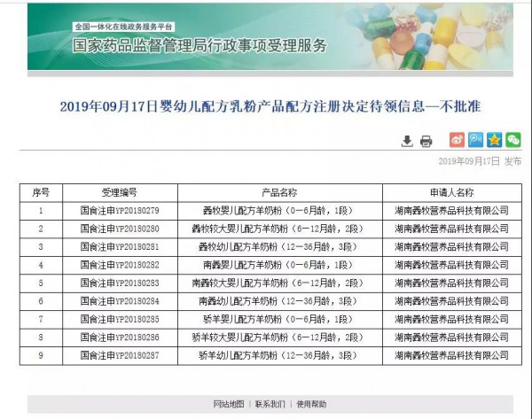
Task: Click the banner 国家药品监督管理局行政事项受理服务
Action: click(199, 45)
